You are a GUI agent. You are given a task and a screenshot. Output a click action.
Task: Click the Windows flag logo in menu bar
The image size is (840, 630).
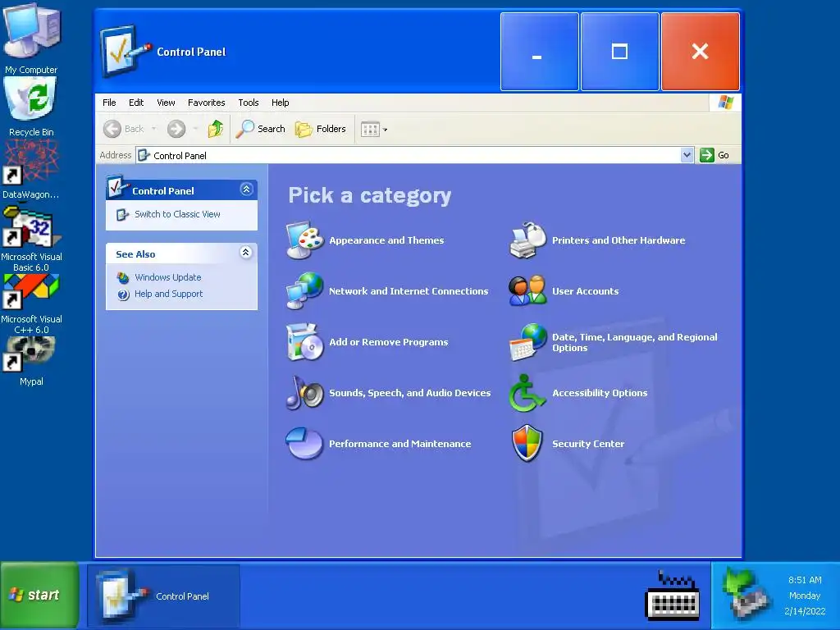point(725,103)
